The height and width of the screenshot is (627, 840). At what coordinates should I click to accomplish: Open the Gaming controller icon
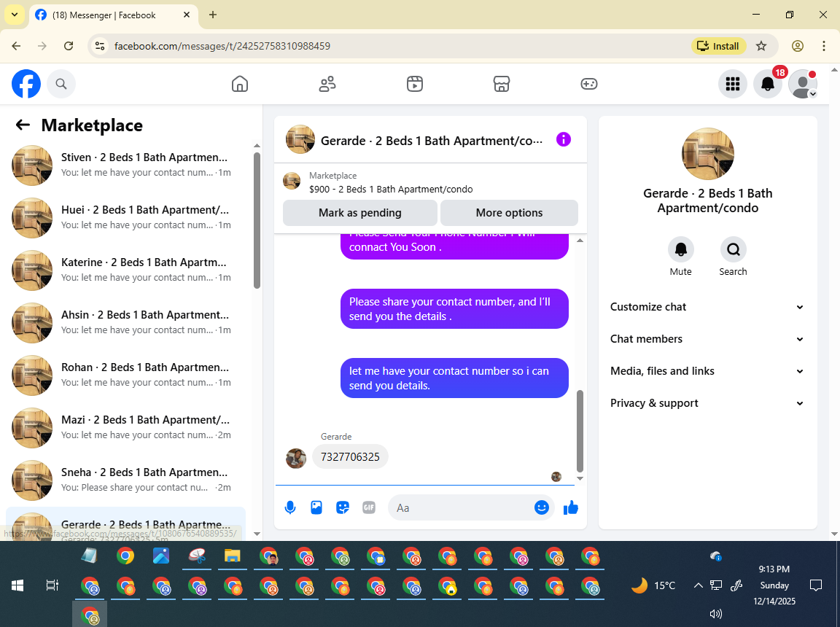(588, 84)
